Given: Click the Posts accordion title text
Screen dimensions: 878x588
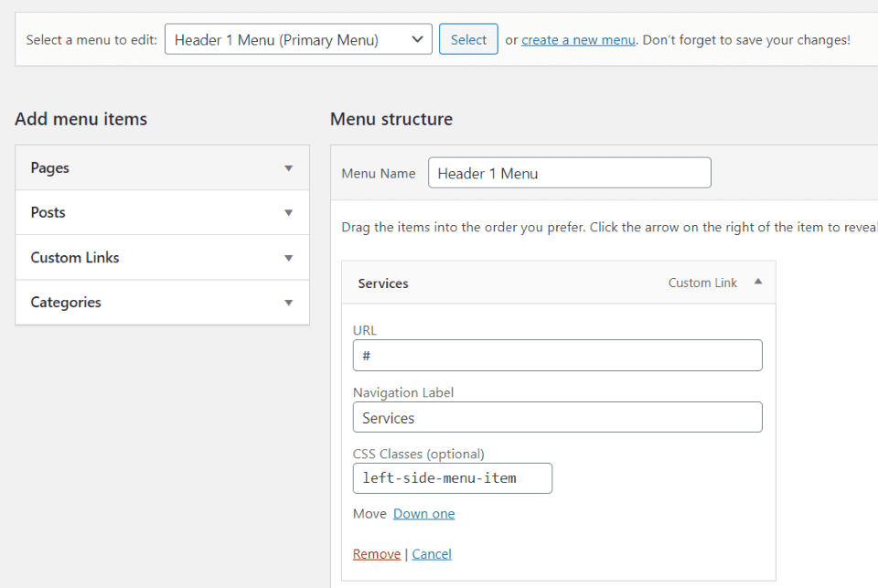Looking at the screenshot, I should [x=48, y=213].
